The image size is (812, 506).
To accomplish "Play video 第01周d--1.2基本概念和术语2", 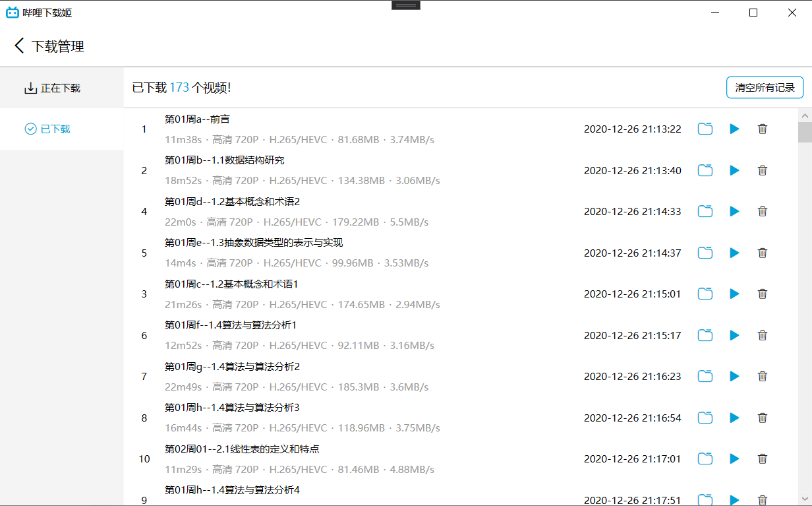I will [x=734, y=211].
